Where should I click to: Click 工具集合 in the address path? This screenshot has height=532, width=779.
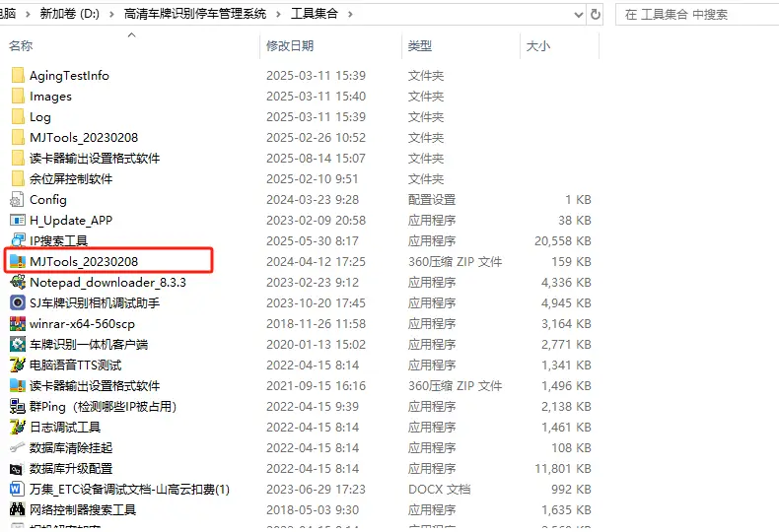315,14
